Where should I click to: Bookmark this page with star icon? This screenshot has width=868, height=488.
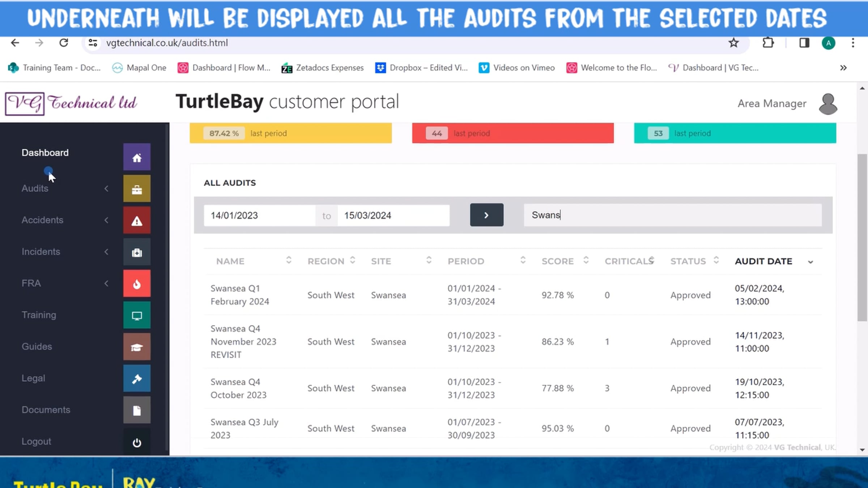tap(733, 43)
